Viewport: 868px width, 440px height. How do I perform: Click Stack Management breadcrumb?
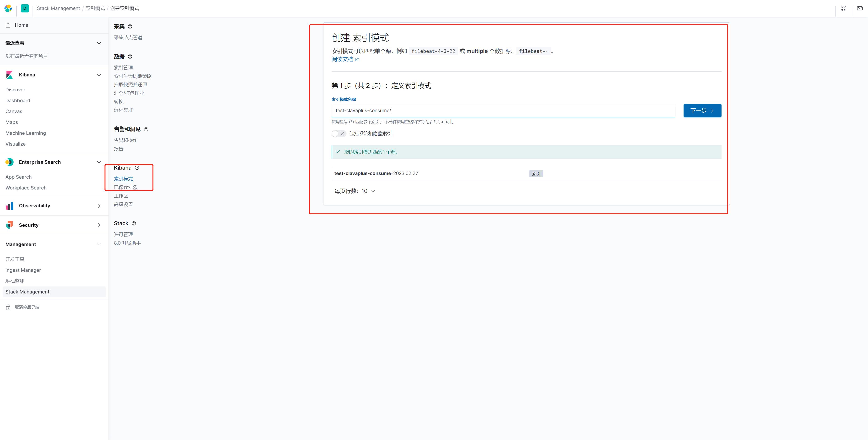(x=58, y=8)
